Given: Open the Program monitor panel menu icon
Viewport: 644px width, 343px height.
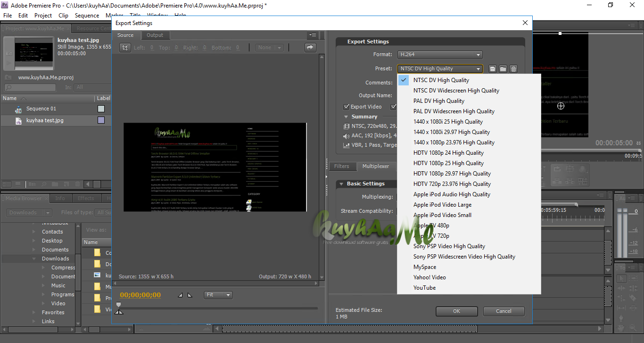Looking at the screenshot, I should pos(631,25).
